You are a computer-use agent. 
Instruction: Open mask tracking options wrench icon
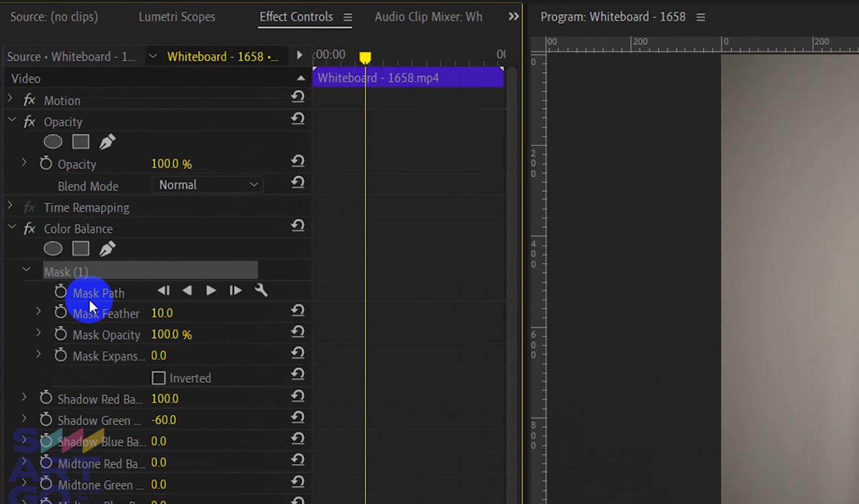[x=261, y=290]
